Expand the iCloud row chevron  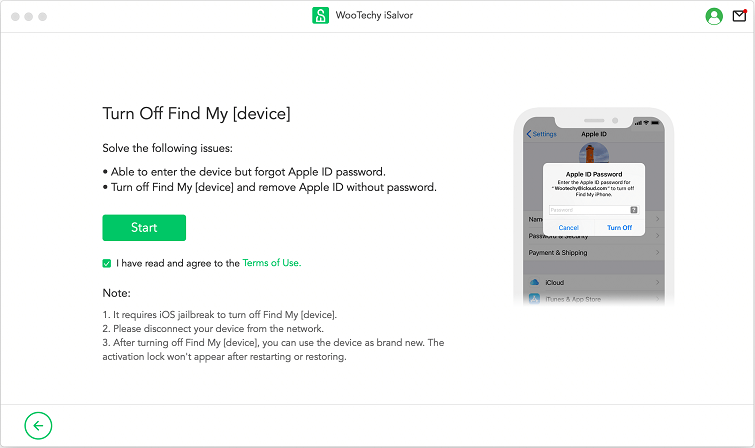coord(658,283)
